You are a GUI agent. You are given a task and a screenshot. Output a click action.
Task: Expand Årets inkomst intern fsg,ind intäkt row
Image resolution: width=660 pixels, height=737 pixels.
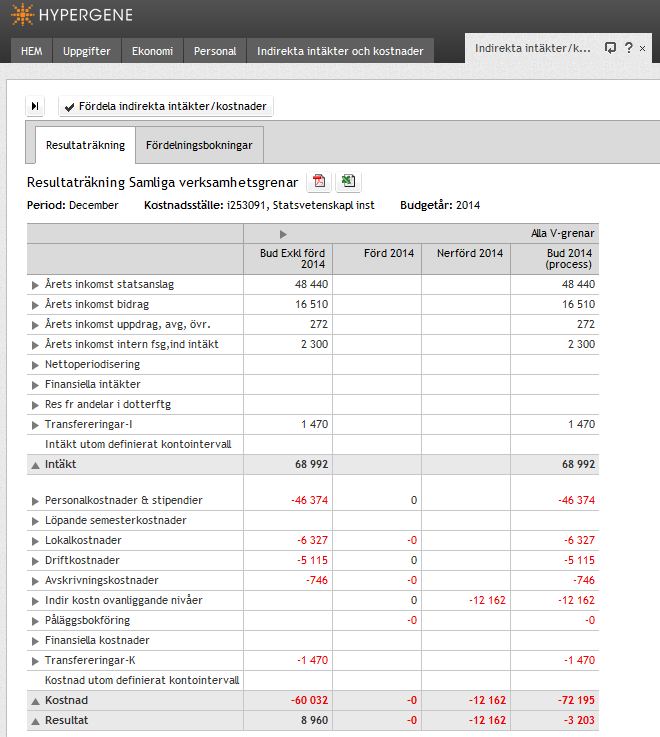(35, 345)
